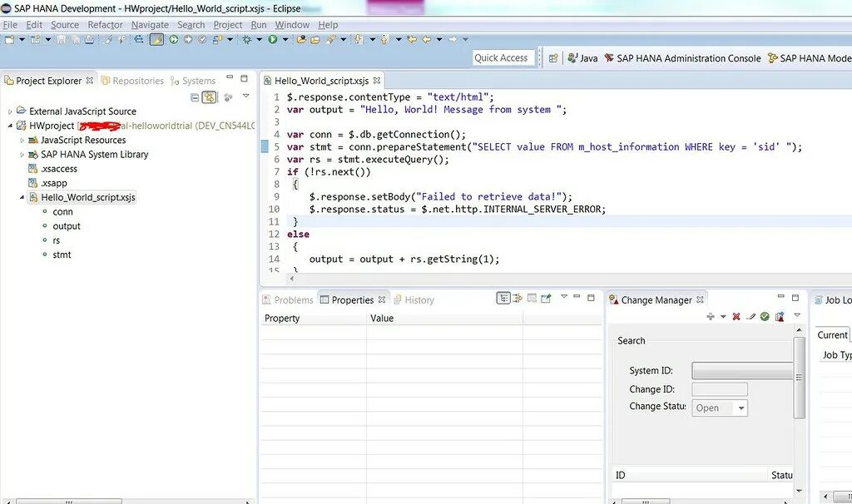
Task: Click the red X delete icon in Change Manager
Action: click(736, 317)
